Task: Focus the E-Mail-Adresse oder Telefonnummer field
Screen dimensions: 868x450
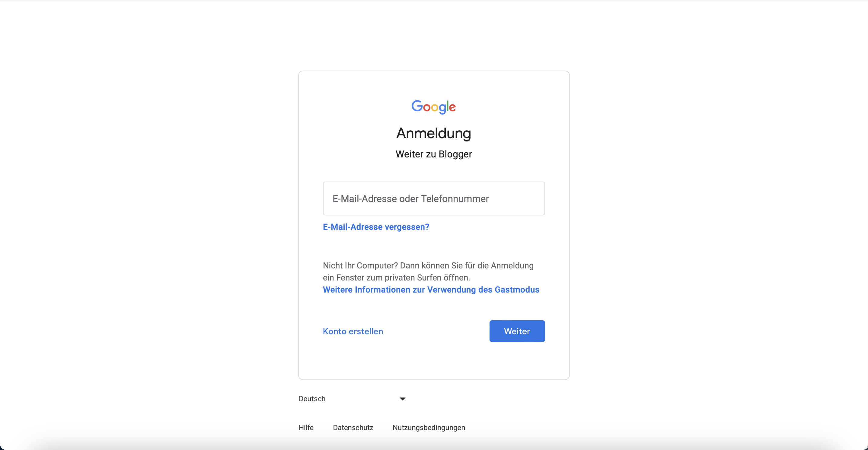Action: tap(434, 198)
